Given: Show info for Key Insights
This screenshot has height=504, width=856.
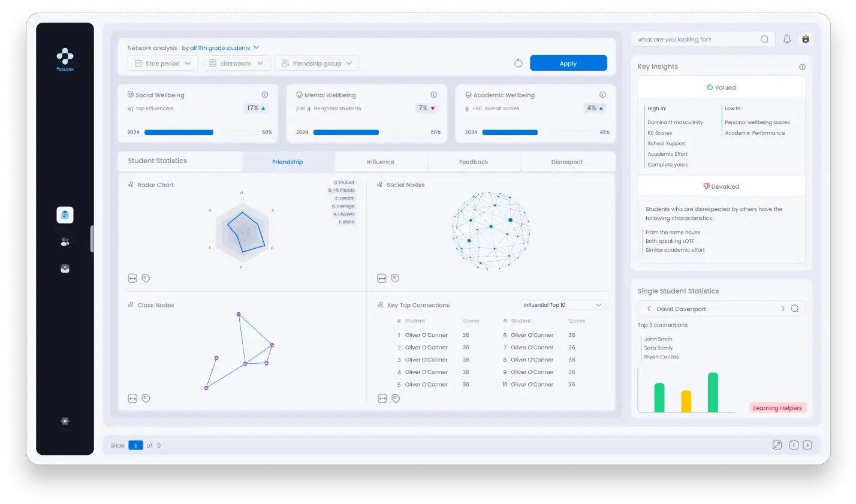Looking at the screenshot, I should [x=802, y=67].
